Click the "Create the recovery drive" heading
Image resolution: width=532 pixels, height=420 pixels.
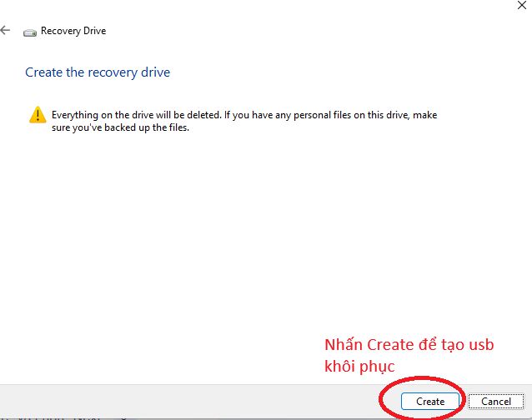98,72
